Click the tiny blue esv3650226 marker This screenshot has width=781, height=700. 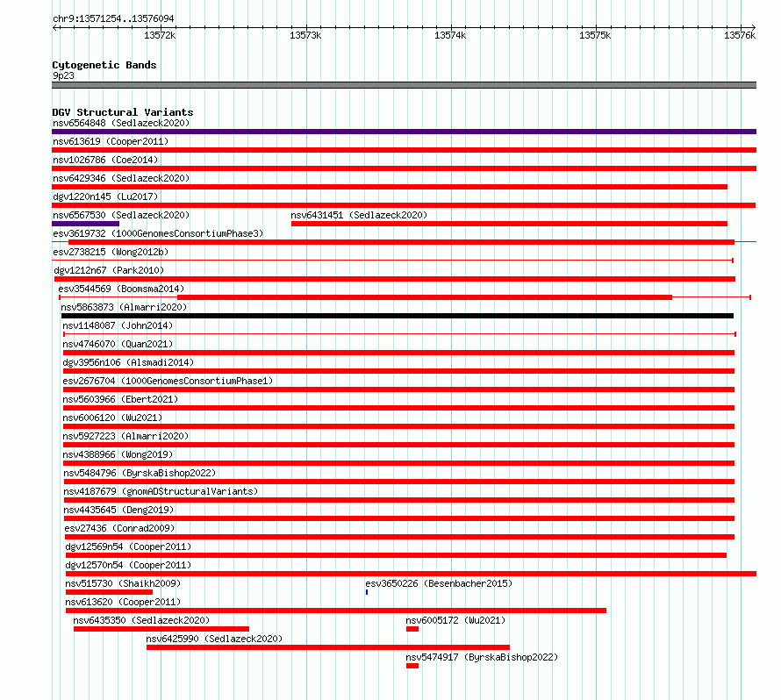tap(367, 592)
